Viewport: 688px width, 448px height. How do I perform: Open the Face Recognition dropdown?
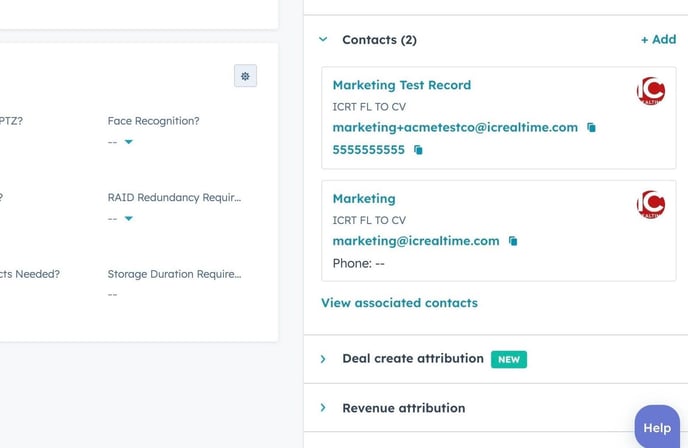[129, 142]
